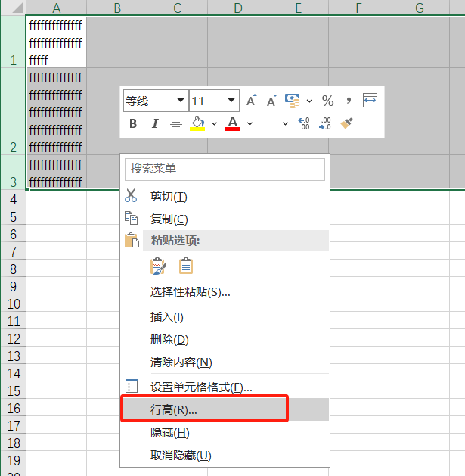The width and height of the screenshot is (465, 476).
Task: Click the accounting number format icon
Action: tap(293, 101)
